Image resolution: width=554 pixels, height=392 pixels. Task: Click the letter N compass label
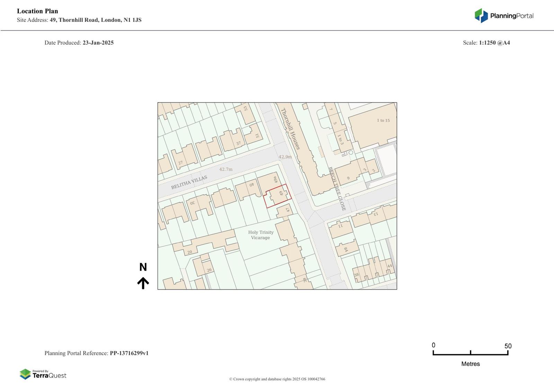[x=143, y=267]
